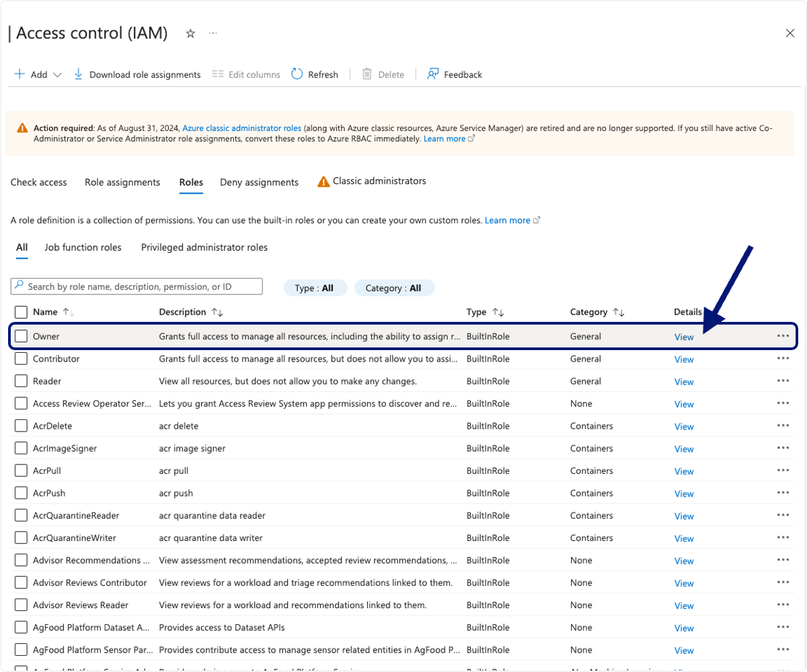The height and width of the screenshot is (672, 807).
Task: Click Learn more after the role definition text
Action: pyautogui.click(x=508, y=220)
